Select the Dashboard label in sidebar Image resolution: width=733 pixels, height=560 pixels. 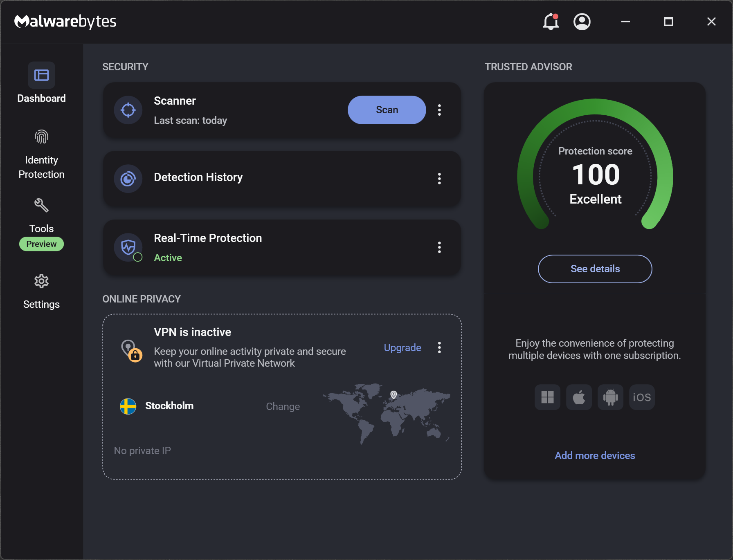[x=41, y=99]
